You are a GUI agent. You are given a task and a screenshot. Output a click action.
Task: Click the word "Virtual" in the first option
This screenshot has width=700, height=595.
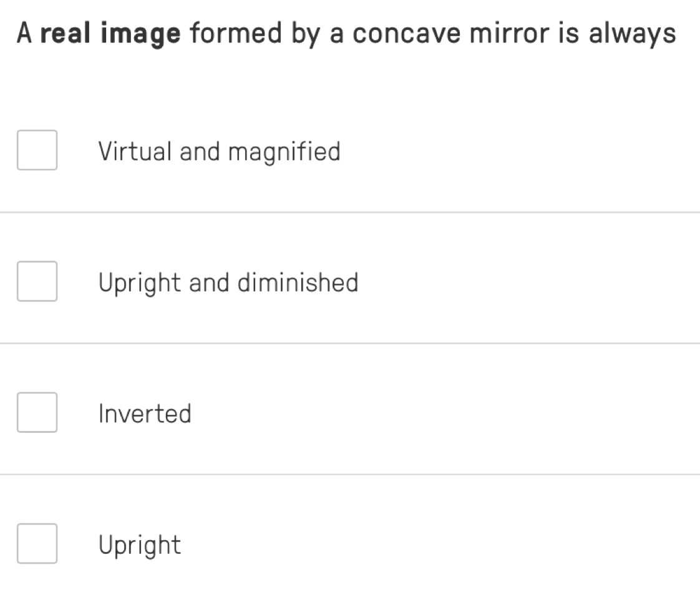[134, 152]
